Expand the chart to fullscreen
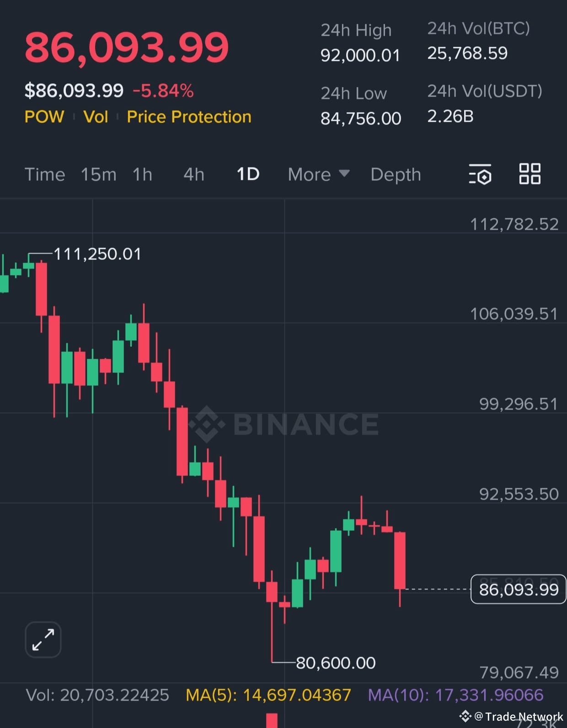This screenshot has width=567, height=728. click(x=43, y=639)
